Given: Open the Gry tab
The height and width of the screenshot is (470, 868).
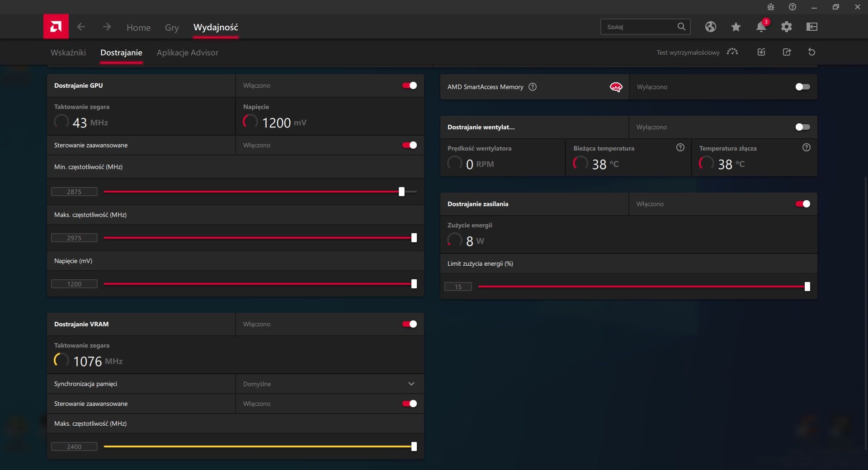Looking at the screenshot, I should (172, 28).
